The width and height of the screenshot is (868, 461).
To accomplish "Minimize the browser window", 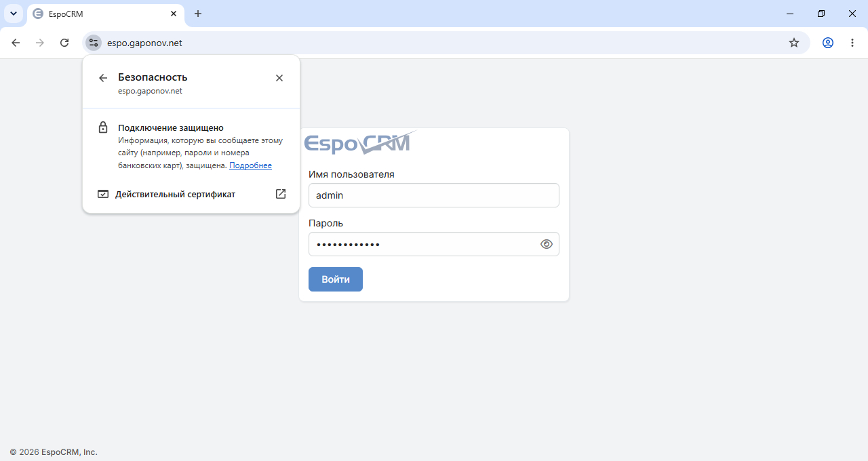I will [x=790, y=14].
